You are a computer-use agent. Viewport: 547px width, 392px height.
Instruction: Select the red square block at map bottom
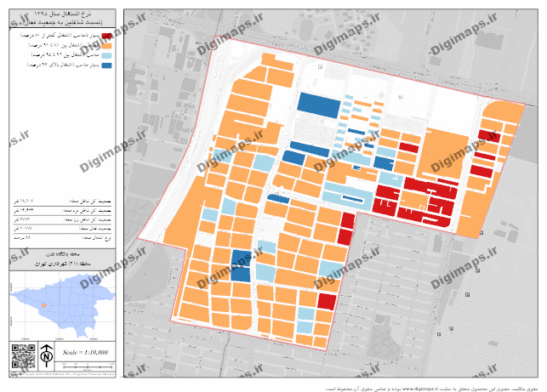point(326,300)
